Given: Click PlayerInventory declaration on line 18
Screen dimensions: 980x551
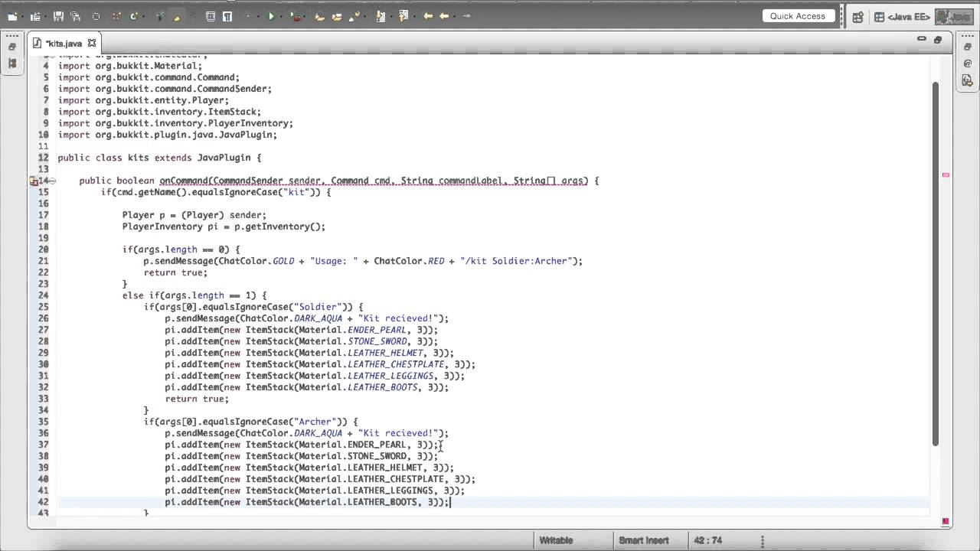Looking at the screenshot, I should pyautogui.click(x=224, y=227).
